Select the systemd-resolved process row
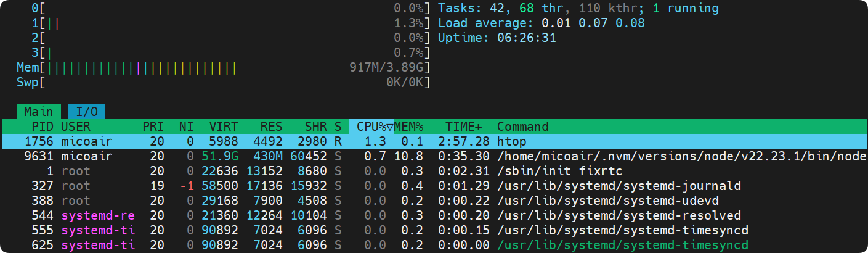The width and height of the screenshot is (868, 253). tap(434, 215)
